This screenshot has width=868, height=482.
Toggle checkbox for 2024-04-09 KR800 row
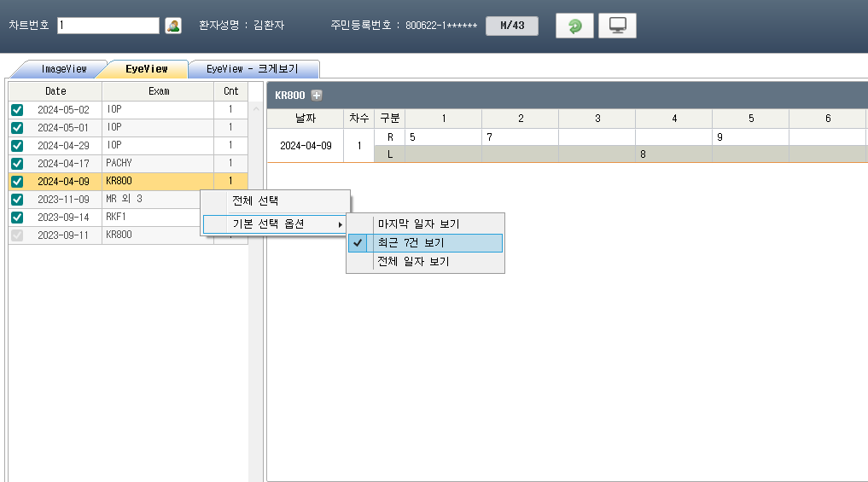(x=17, y=181)
